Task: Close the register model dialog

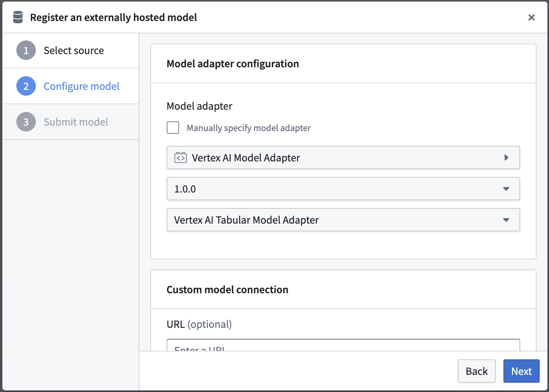Action: point(531,17)
